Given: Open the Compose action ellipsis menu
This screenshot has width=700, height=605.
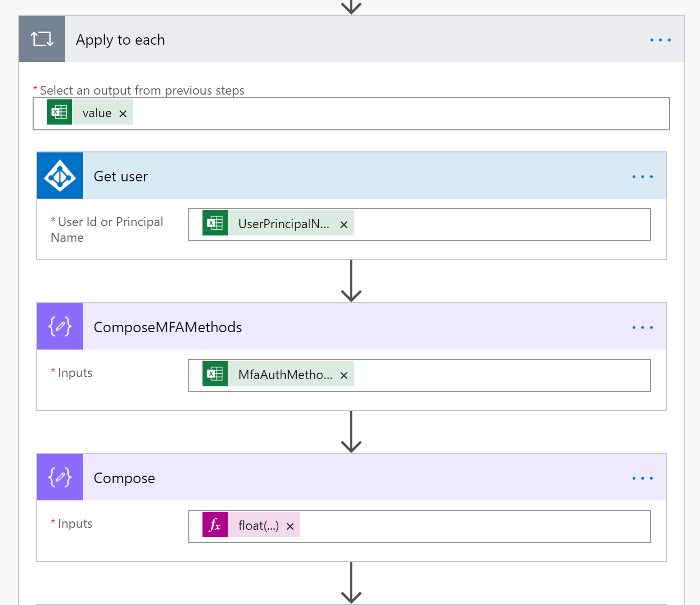Looking at the screenshot, I should [642, 478].
